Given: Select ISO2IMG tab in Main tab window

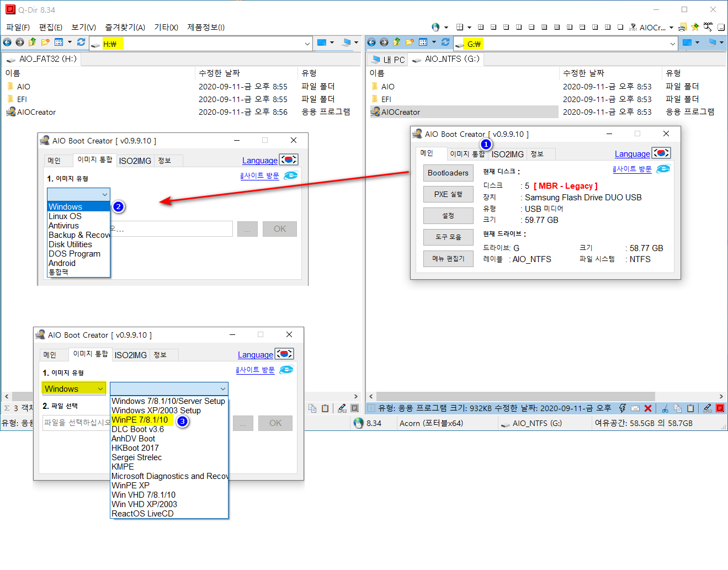Looking at the screenshot, I should 508,155.
